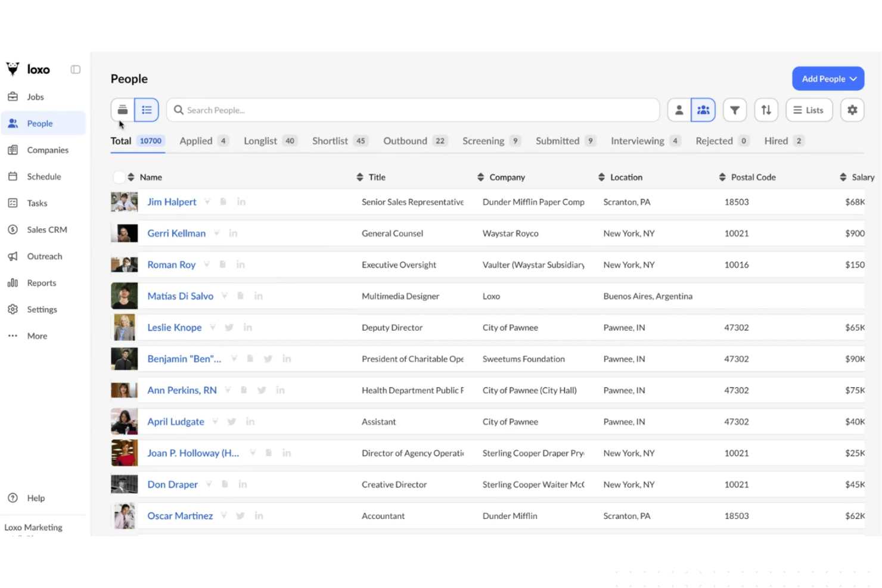This screenshot has height=588, width=882.
Task: Open Ann Perkins, RN Twitter icon
Action: tap(262, 390)
